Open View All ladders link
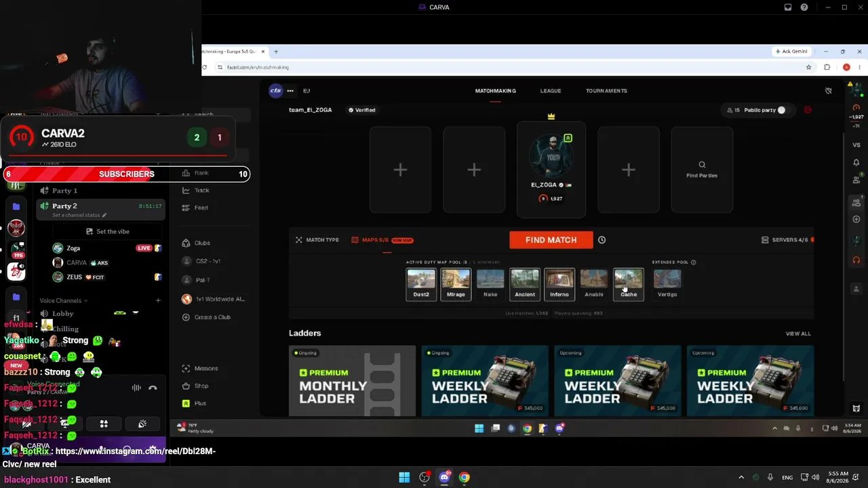The image size is (868, 488). [798, 333]
